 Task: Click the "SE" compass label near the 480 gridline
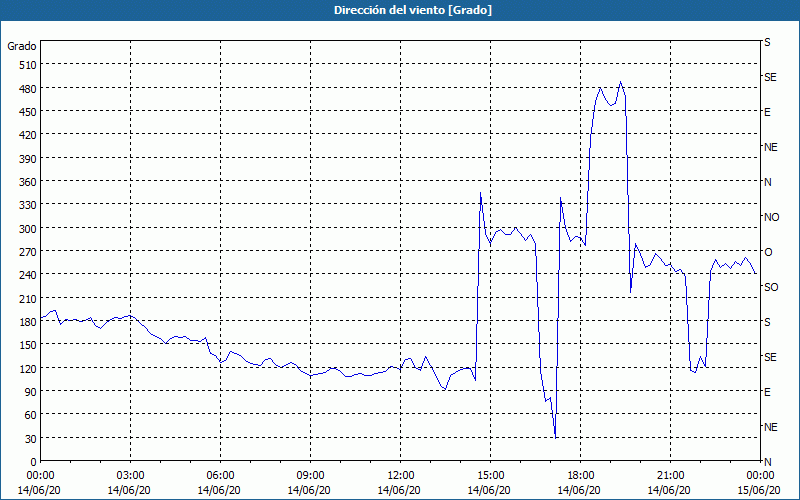(770, 78)
